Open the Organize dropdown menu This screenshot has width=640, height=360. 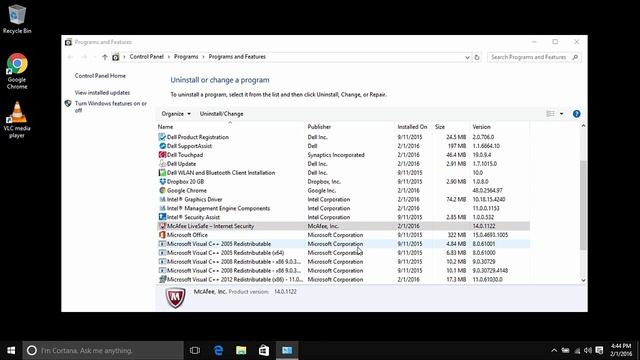pos(176,114)
